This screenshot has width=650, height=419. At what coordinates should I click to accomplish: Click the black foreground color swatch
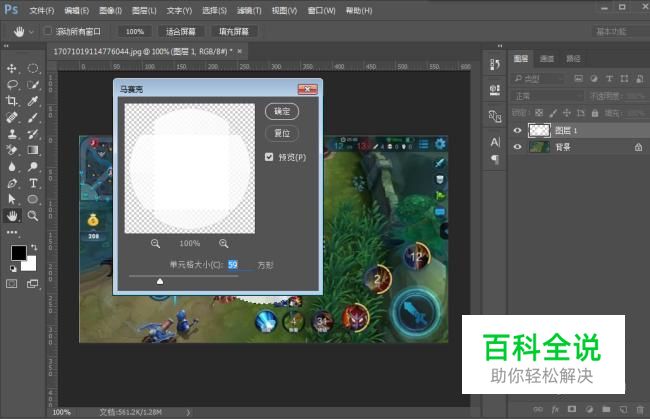coord(18,252)
